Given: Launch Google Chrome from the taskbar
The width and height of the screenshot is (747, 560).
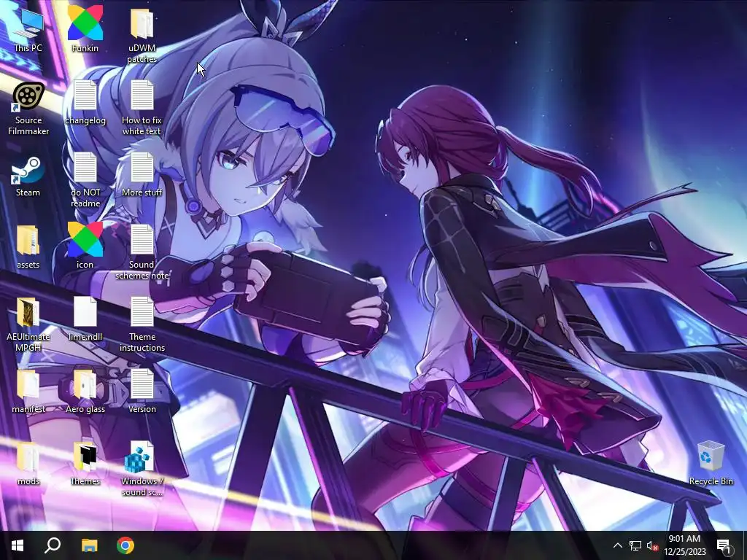Looking at the screenshot, I should pyautogui.click(x=125, y=545).
